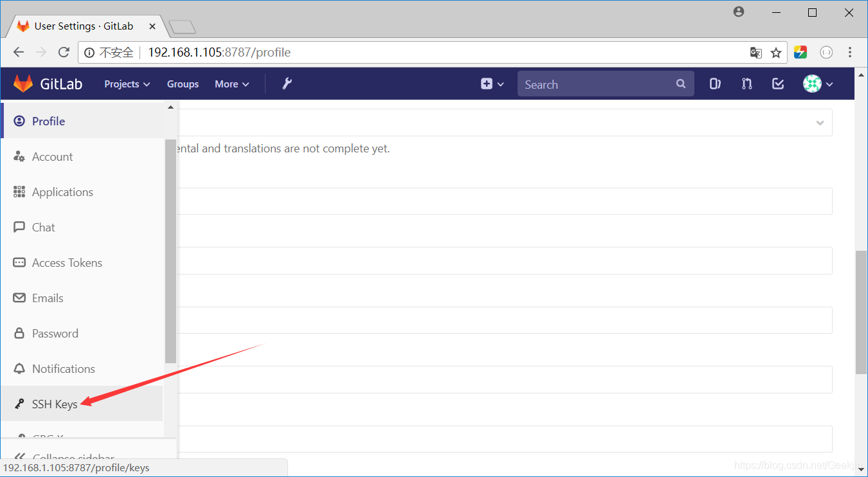Click the Access Tokens icon

coord(19,262)
